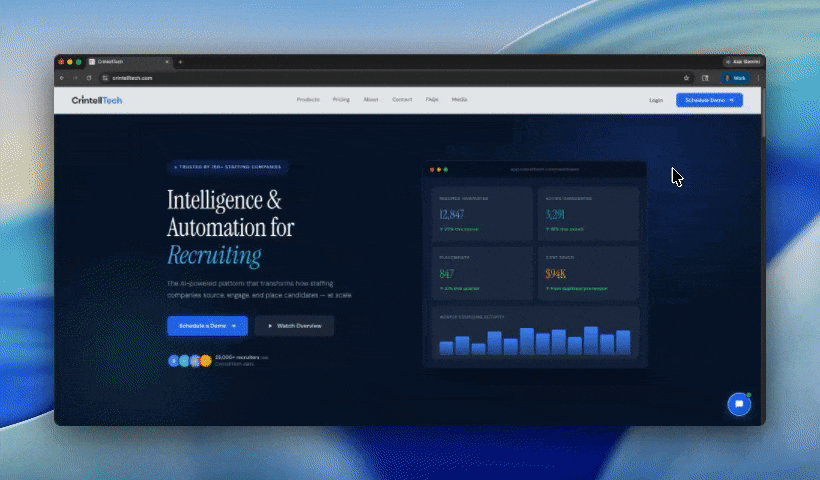Image resolution: width=820 pixels, height=480 pixels.
Task: Click the 12,847 stat card value
Action: pyautogui.click(x=452, y=214)
